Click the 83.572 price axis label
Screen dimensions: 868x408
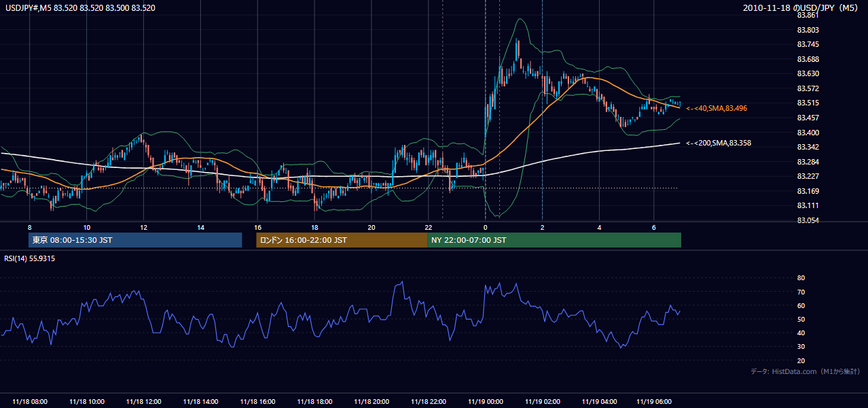pyautogui.click(x=808, y=88)
